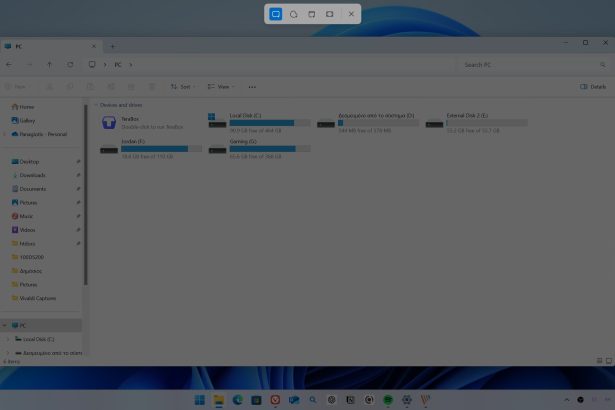
Task: Select the fullscreen snip mode in the snipping toolbar
Action: 329,14
